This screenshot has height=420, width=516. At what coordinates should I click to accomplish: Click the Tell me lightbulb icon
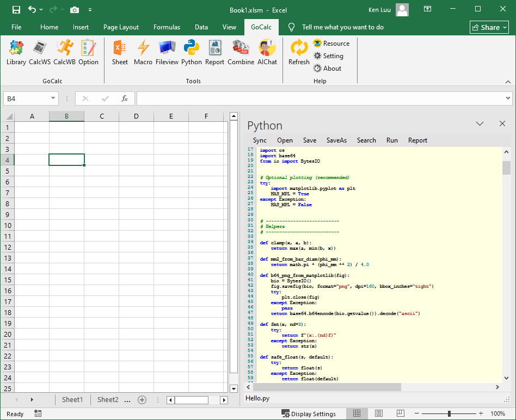click(x=291, y=27)
